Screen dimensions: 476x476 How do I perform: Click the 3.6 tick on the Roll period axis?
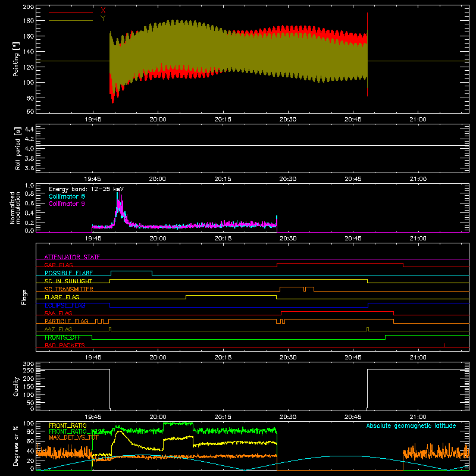[x=29, y=168]
